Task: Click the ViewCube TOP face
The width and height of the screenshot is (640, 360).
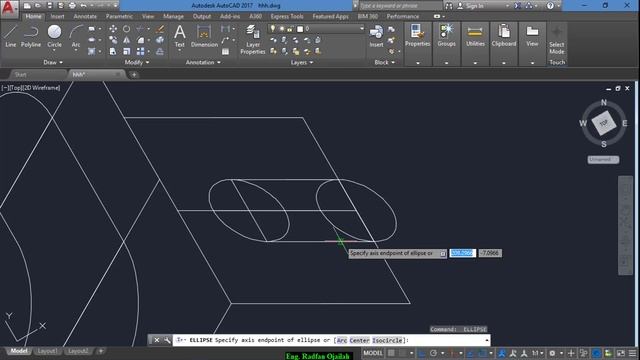Action: click(604, 123)
